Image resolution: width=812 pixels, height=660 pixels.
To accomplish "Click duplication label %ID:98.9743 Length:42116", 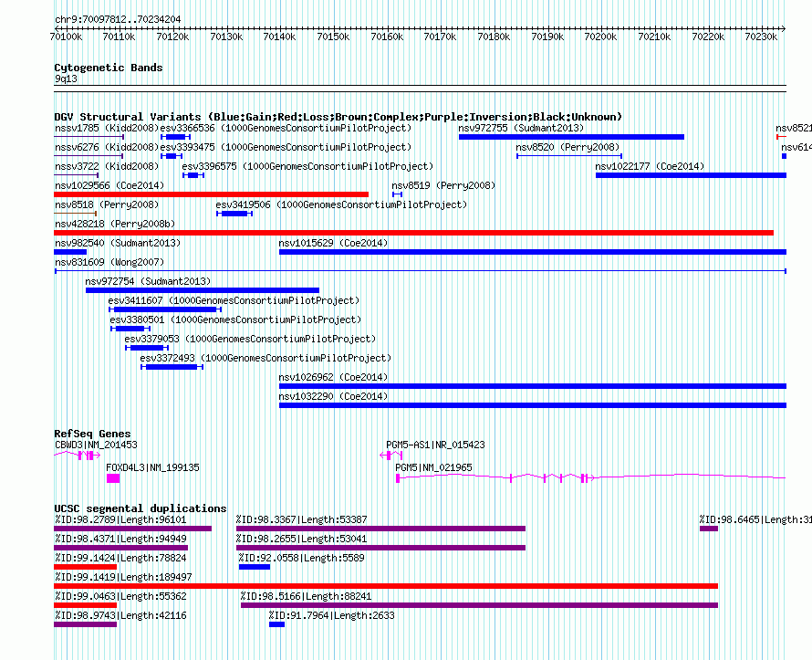I will [x=120, y=615].
